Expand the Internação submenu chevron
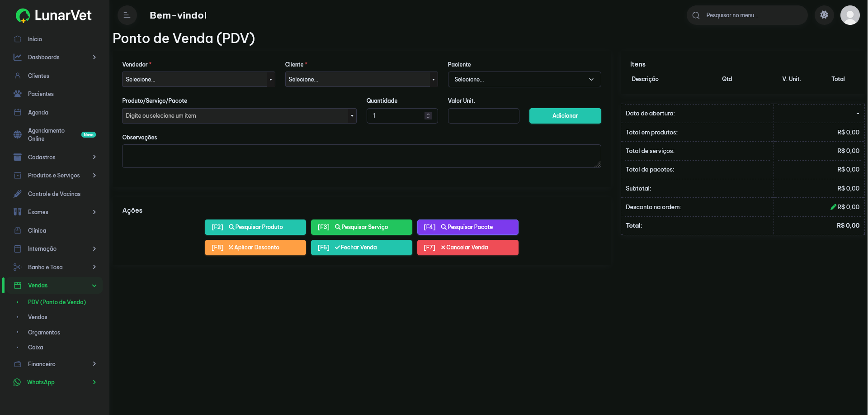Image resolution: width=868 pixels, height=415 pixels. click(x=94, y=248)
